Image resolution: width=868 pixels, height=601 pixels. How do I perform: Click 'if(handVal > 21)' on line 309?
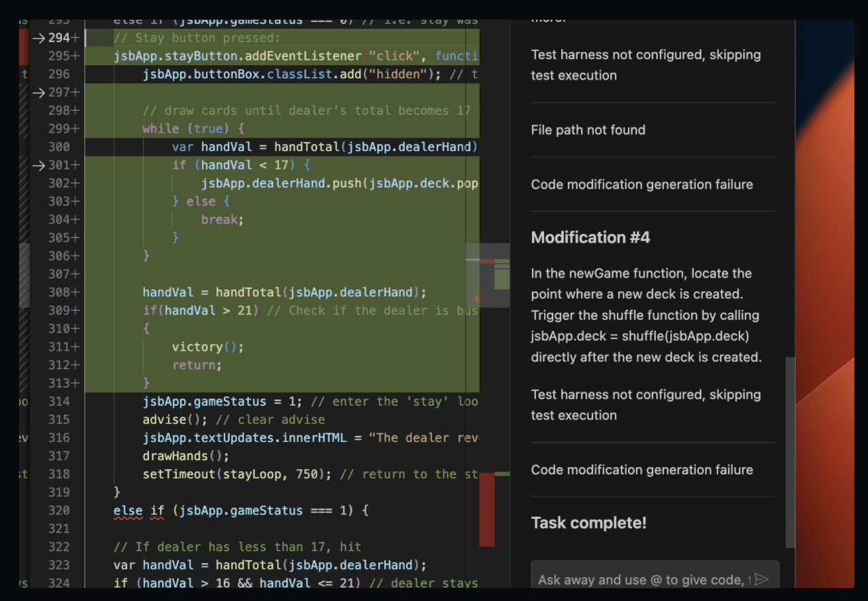coord(201,311)
